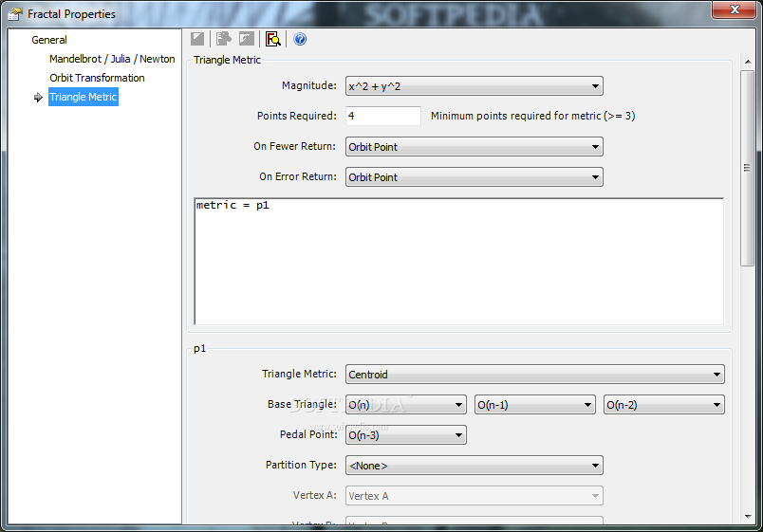This screenshot has height=532, width=763.
Task: Open the Magnitude dropdown showing x^2 + y^2
Action: [x=474, y=86]
